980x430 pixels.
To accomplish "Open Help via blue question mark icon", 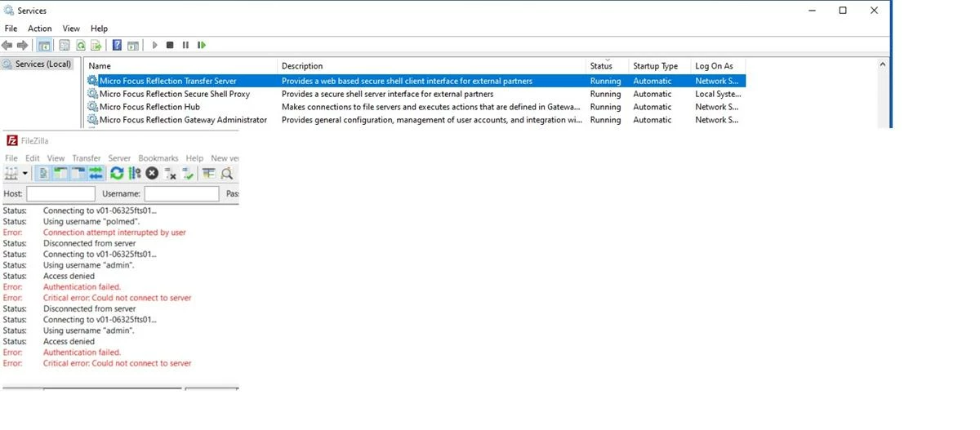I will coord(118,45).
